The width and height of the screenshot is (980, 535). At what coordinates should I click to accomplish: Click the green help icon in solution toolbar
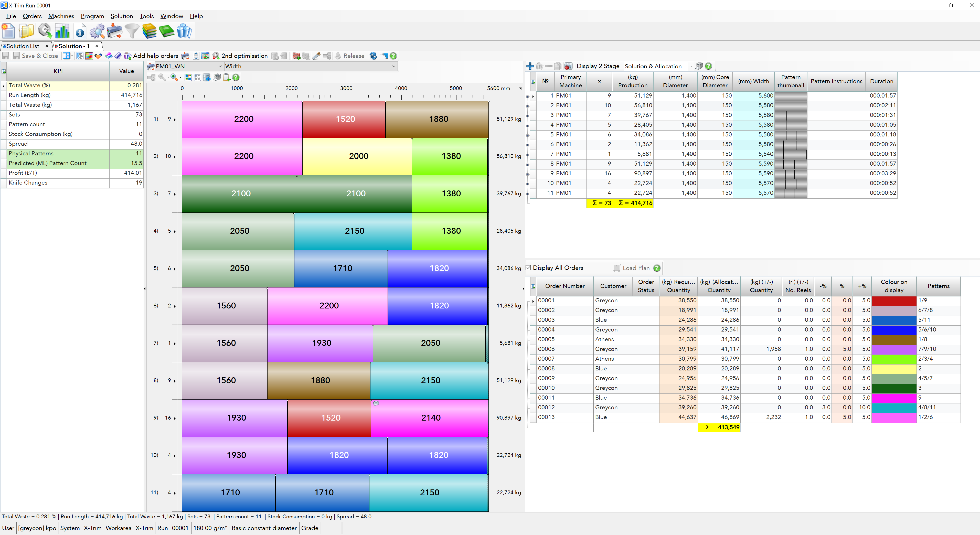[x=393, y=56]
